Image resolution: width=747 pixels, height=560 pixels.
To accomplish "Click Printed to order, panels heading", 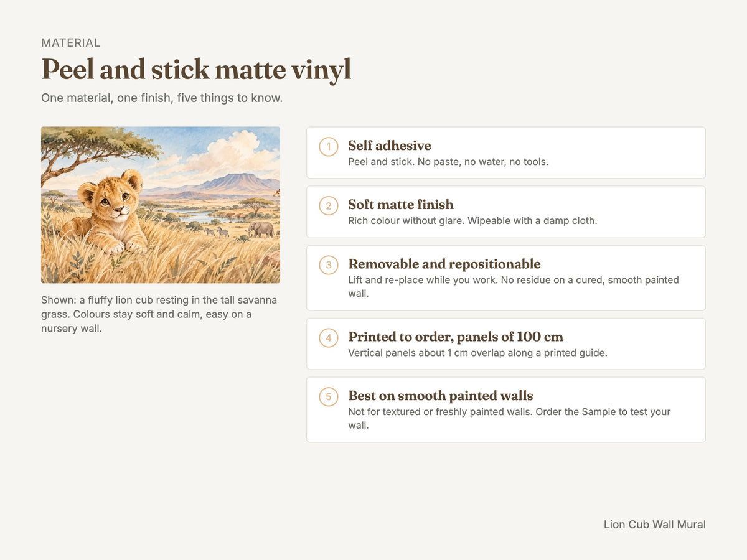I will pyautogui.click(x=456, y=337).
